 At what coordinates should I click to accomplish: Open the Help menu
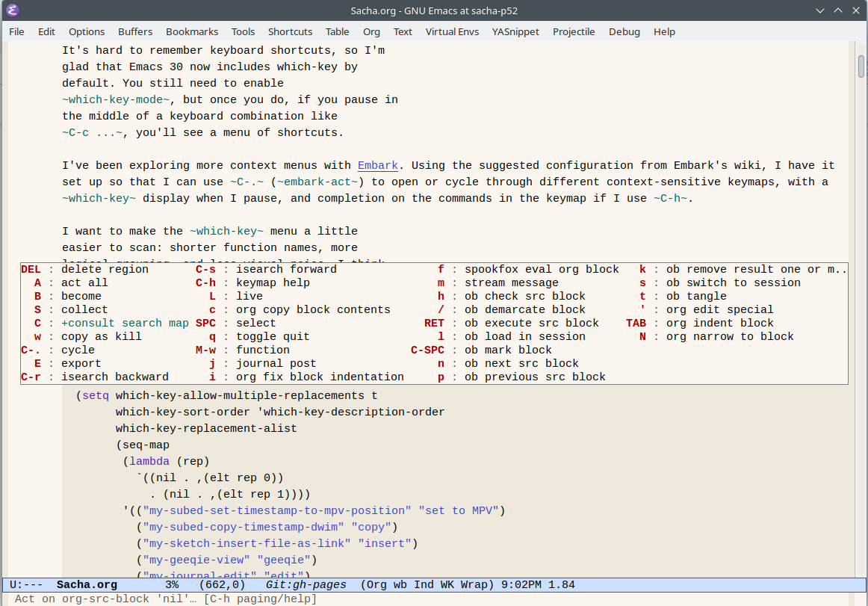[664, 31]
